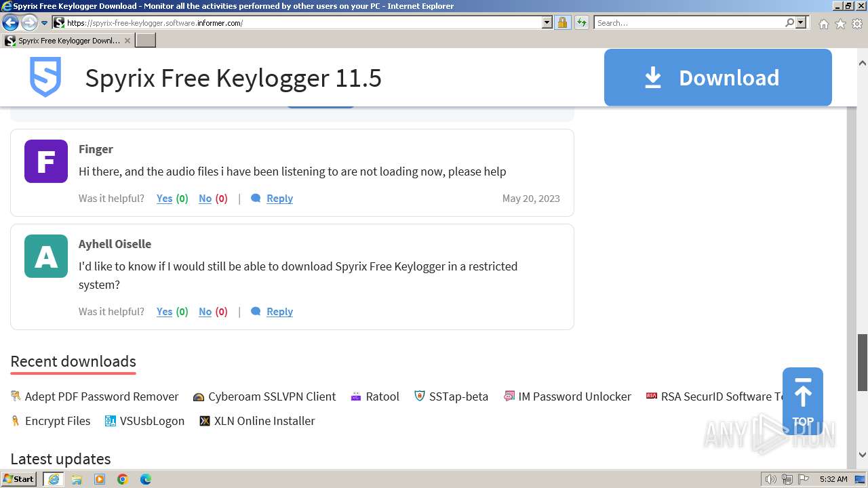Open the Windows Start button
Viewport: 868px width, 488px height.
[x=19, y=479]
